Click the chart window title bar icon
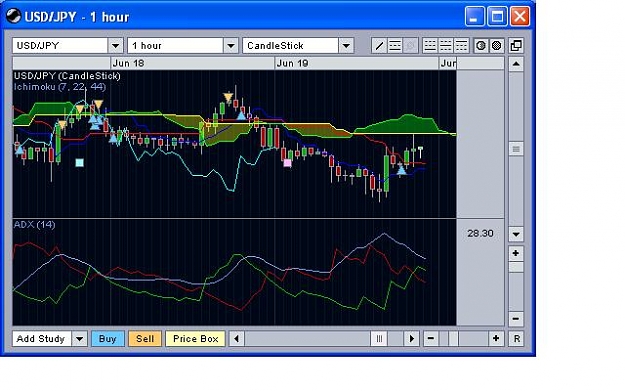The image size is (625, 391). (13, 16)
